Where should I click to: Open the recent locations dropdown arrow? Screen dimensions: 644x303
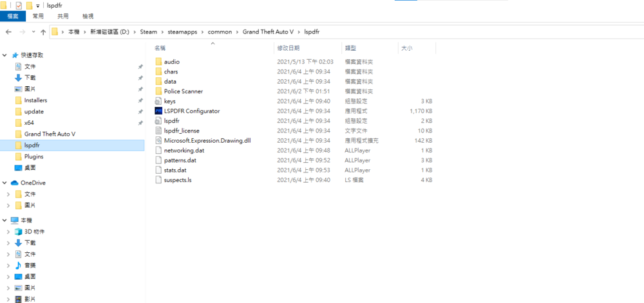(x=33, y=32)
